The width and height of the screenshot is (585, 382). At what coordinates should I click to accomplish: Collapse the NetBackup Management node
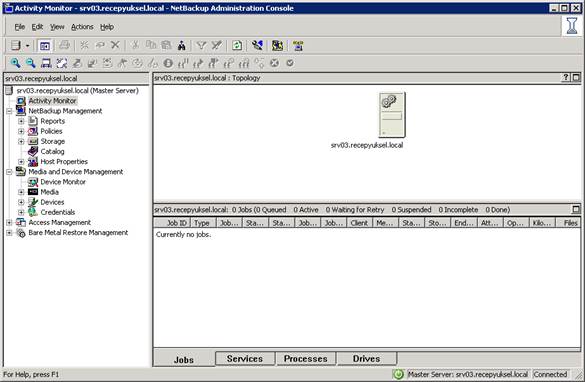[9, 111]
